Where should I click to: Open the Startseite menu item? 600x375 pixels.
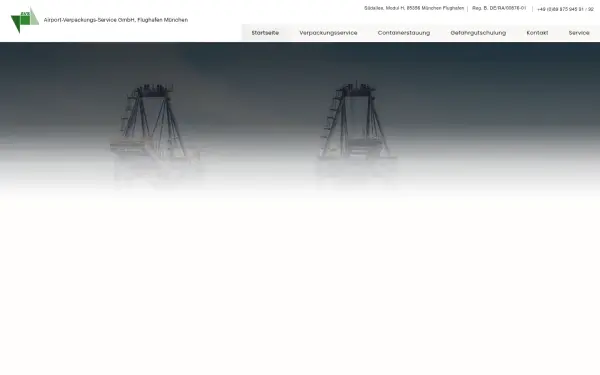coord(265,33)
